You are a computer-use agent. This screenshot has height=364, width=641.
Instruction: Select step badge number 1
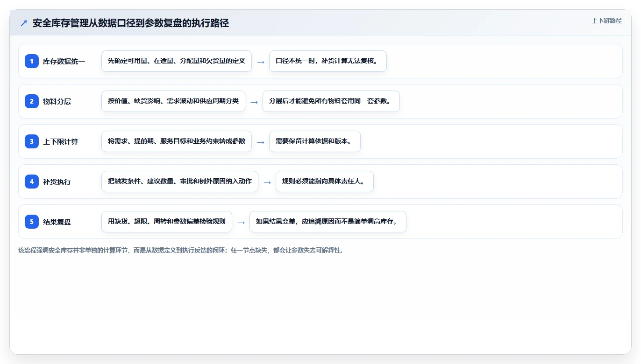click(x=32, y=61)
